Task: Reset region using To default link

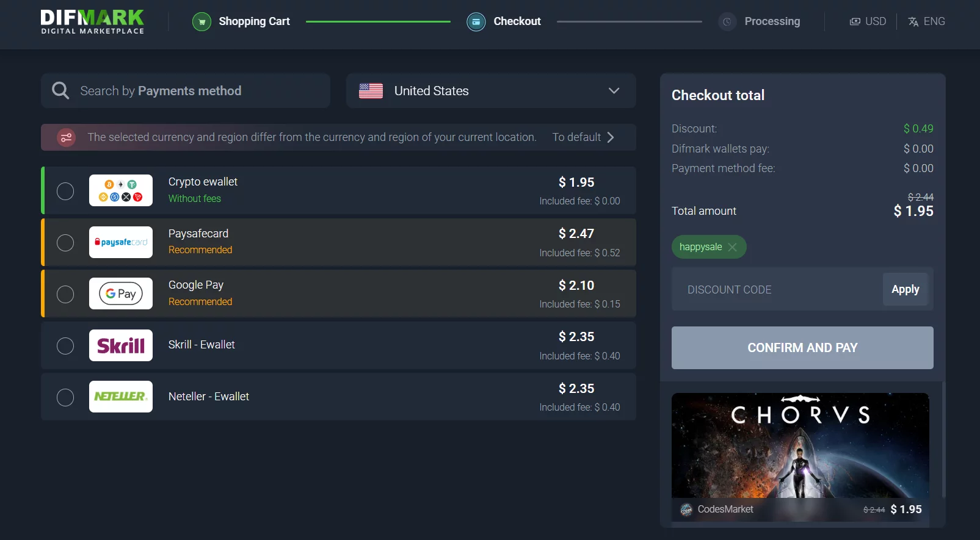Action: click(x=583, y=137)
